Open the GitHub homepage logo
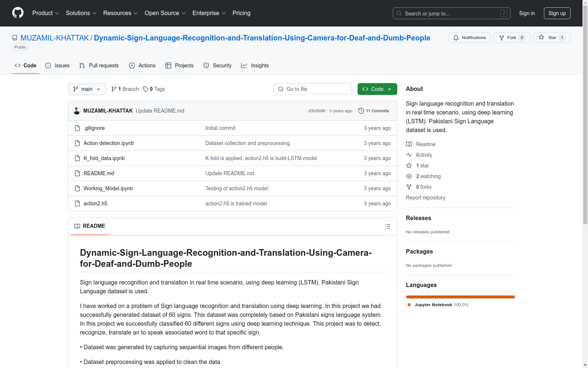Screen dimensions: 588x368 pos(18,13)
